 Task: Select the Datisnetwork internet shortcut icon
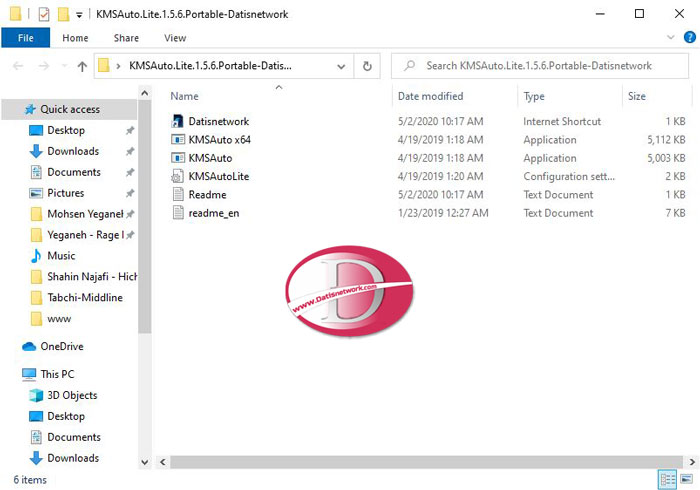coord(178,121)
